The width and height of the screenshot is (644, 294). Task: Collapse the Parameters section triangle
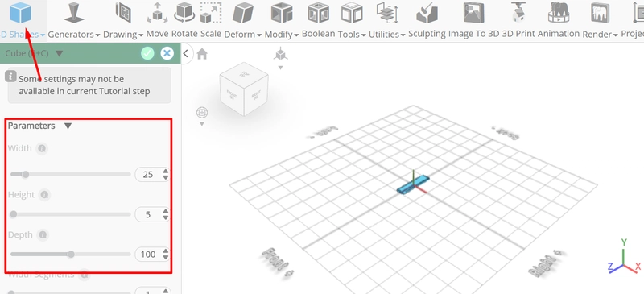[68, 126]
